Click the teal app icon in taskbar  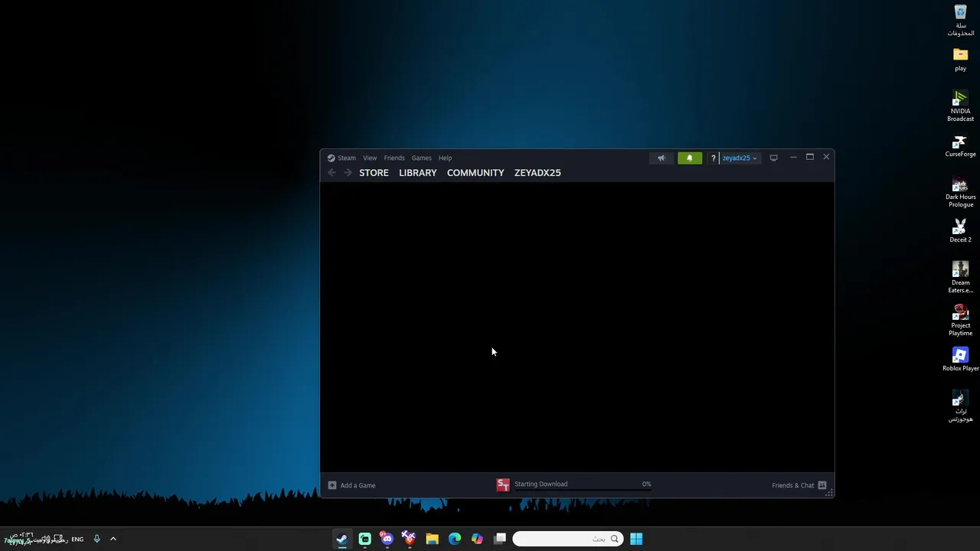(364, 539)
